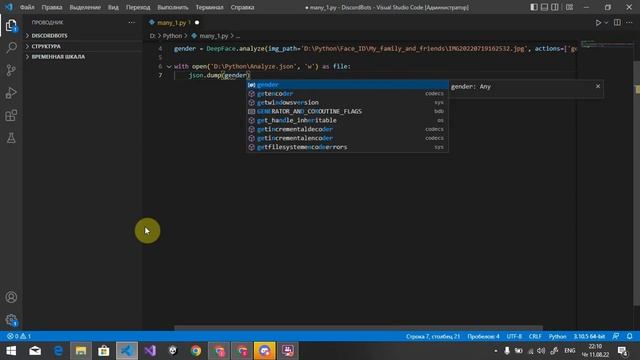
Task: Open the Source Control view
Action: (x=11, y=70)
